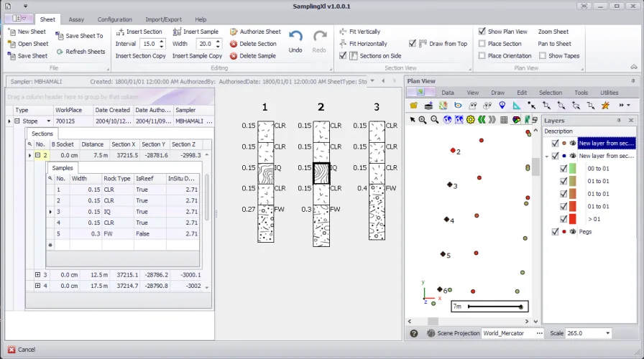
Task: Click Save Sheet To button
Action: [80, 36]
